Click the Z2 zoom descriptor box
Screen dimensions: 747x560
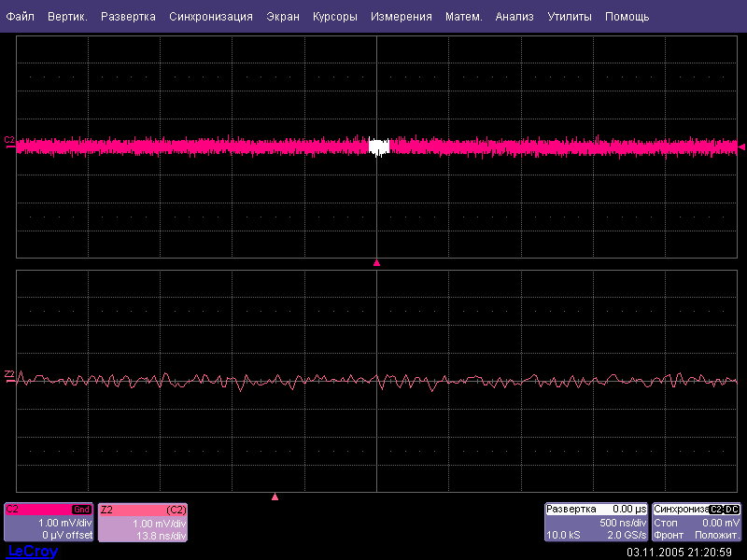pos(143,523)
